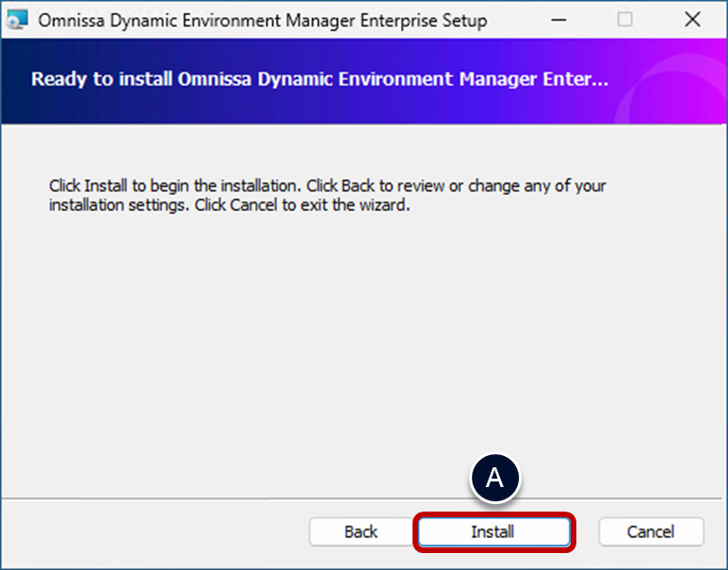Close the Setup window with the X
The image size is (728, 570).
tap(693, 20)
